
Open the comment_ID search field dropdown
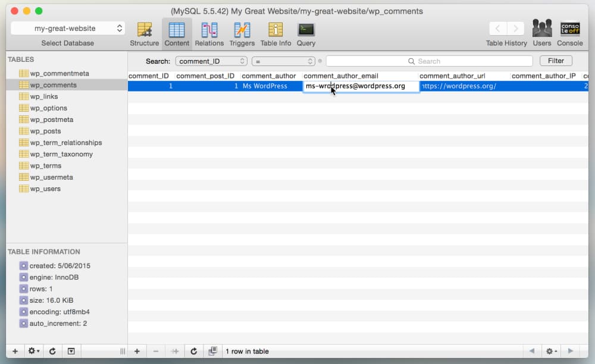[211, 61]
